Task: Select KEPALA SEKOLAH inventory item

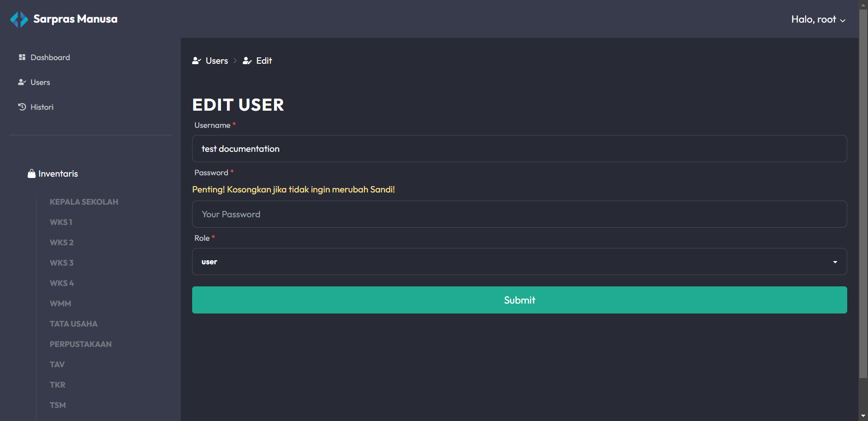Action: coord(84,202)
